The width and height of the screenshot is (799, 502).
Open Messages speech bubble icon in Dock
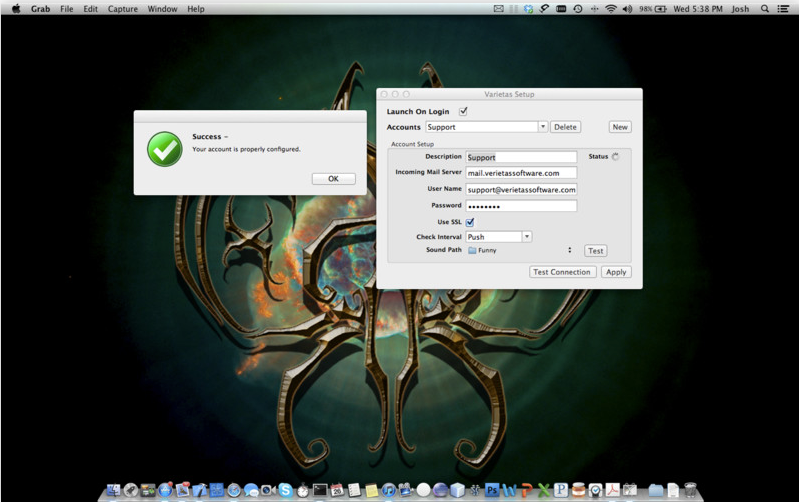pos(251,490)
